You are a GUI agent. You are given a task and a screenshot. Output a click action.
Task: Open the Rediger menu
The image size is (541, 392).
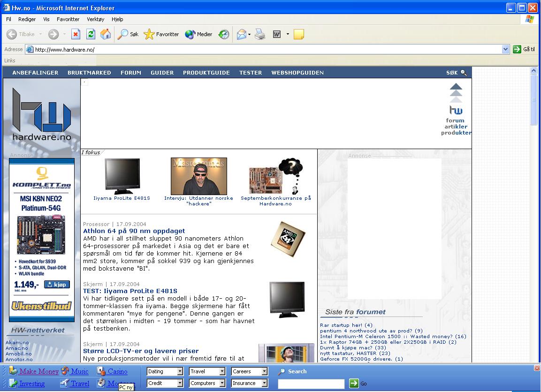tap(27, 19)
